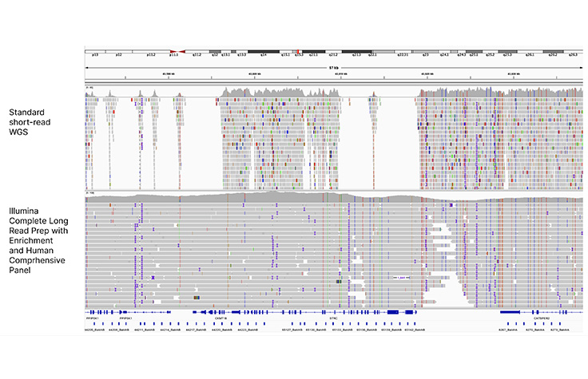Click the CKMT1B gene annotation

(221, 317)
